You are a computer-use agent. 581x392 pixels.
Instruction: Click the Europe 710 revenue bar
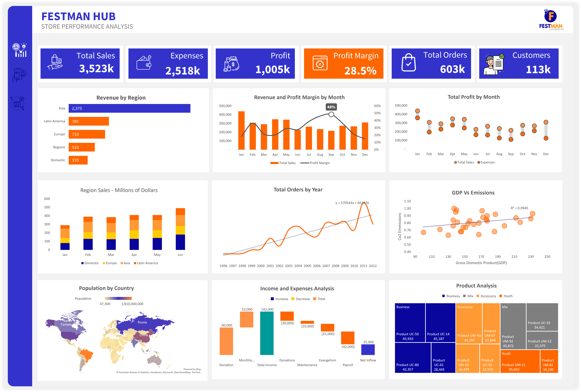click(87, 134)
